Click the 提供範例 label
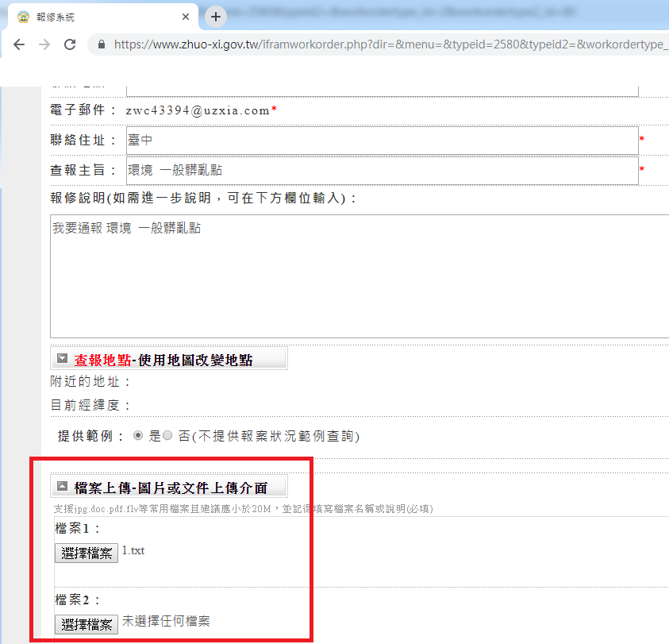 (90, 436)
